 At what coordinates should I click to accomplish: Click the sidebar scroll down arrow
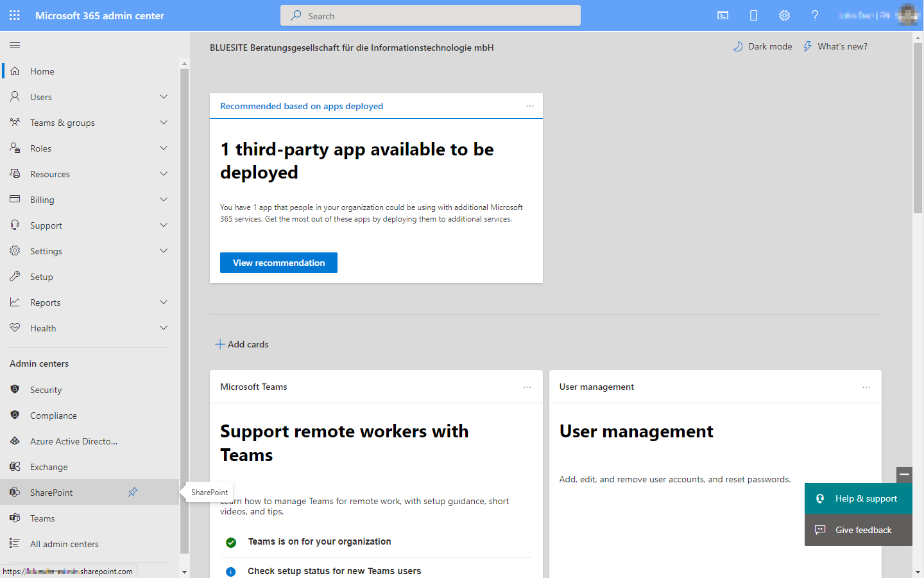point(184,572)
